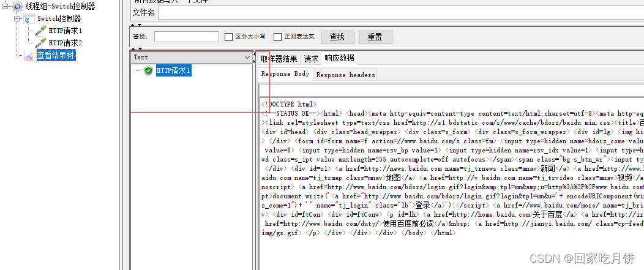Click the HTTP请求2 pipette icon in the tree
Viewport: 644px width, 270px height.
pos(41,43)
